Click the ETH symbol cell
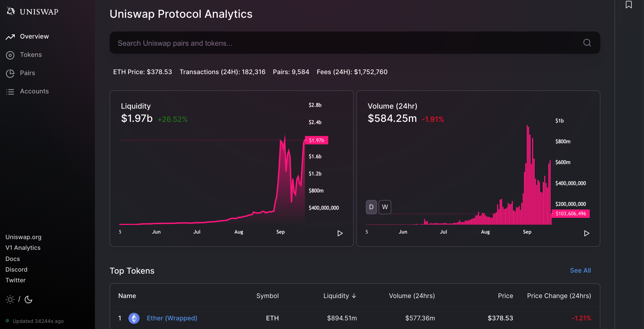This screenshot has height=329, width=644. 272,318
